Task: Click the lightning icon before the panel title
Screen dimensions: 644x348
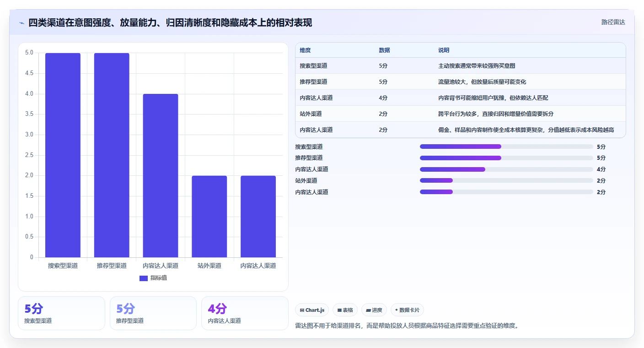Action: [21, 23]
